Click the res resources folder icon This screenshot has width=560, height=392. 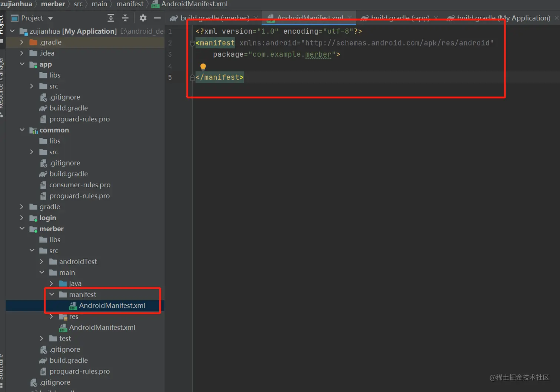coord(63,316)
